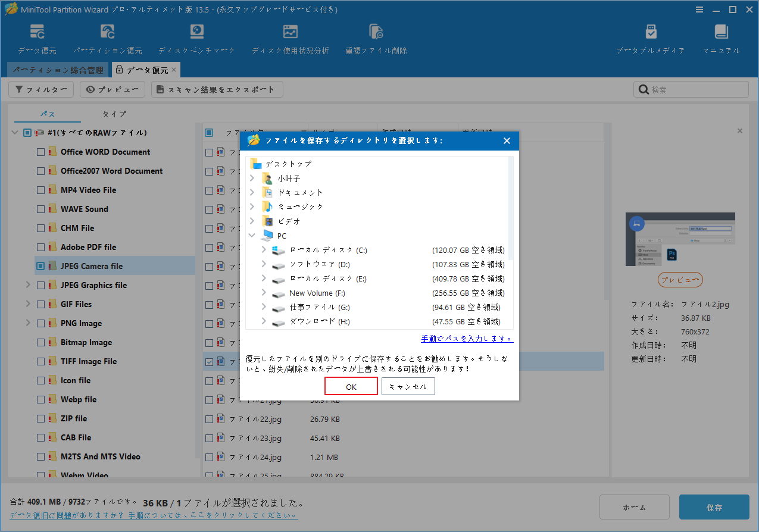Switch to the パーティション総合管理 tab
Viewport: 759px width, 532px height.
58,70
